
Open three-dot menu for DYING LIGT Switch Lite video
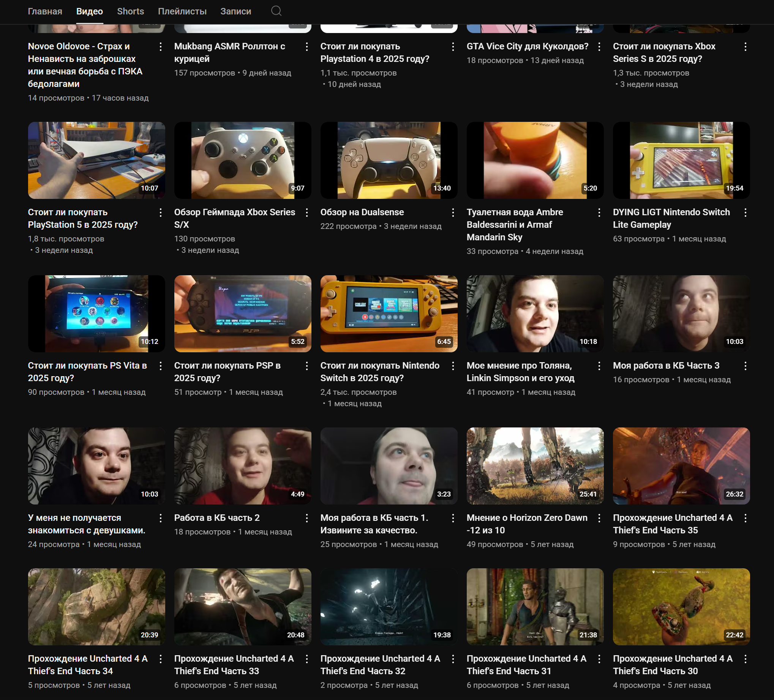(745, 213)
